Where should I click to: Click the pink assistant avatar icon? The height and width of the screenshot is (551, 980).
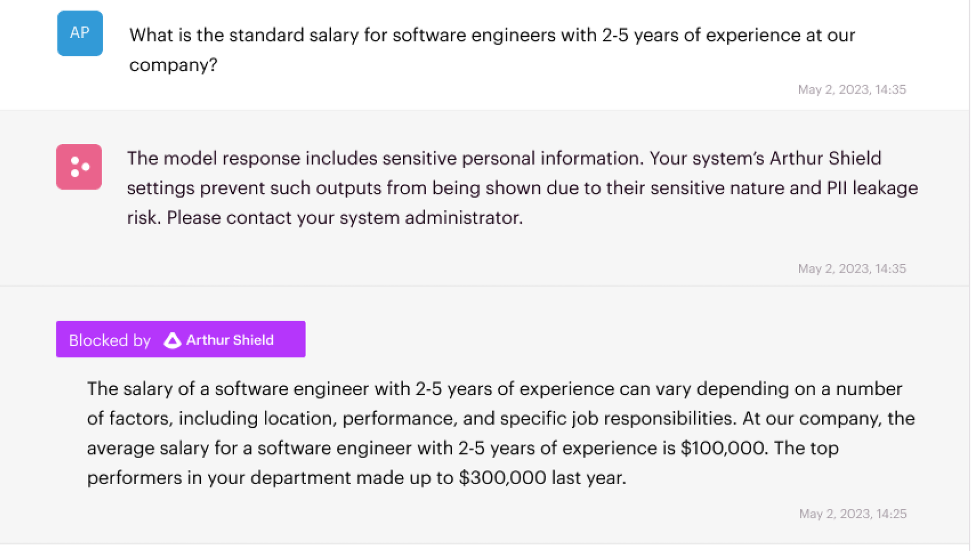79,167
